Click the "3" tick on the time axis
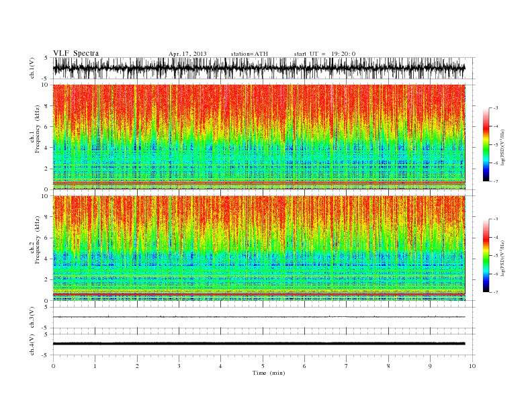532x411 pixels. (179, 366)
